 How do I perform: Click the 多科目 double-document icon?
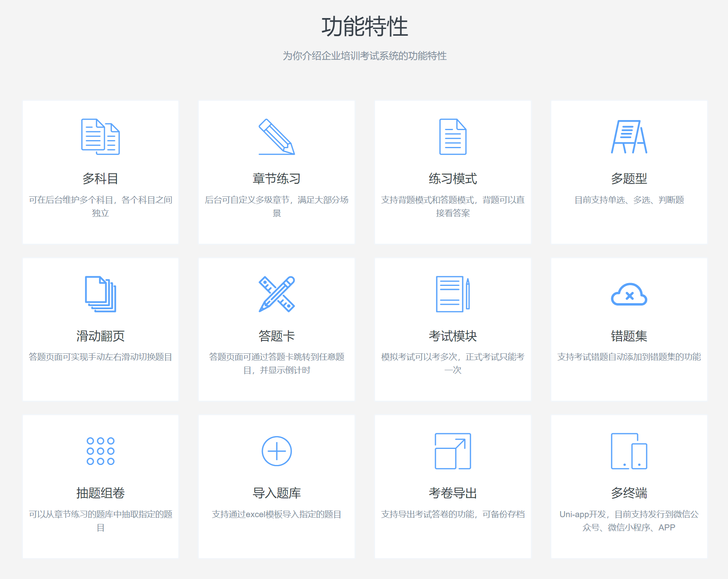[x=100, y=137]
